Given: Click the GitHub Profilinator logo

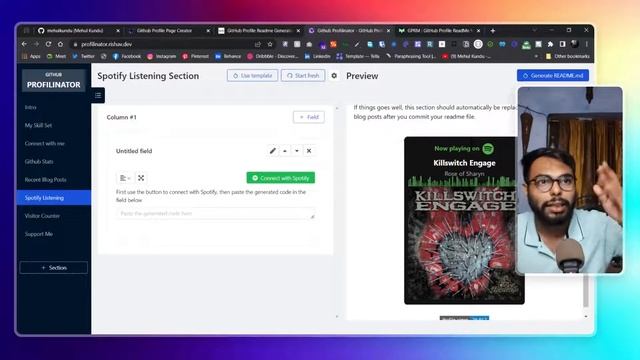Looking at the screenshot, I should tap(53, 80).
